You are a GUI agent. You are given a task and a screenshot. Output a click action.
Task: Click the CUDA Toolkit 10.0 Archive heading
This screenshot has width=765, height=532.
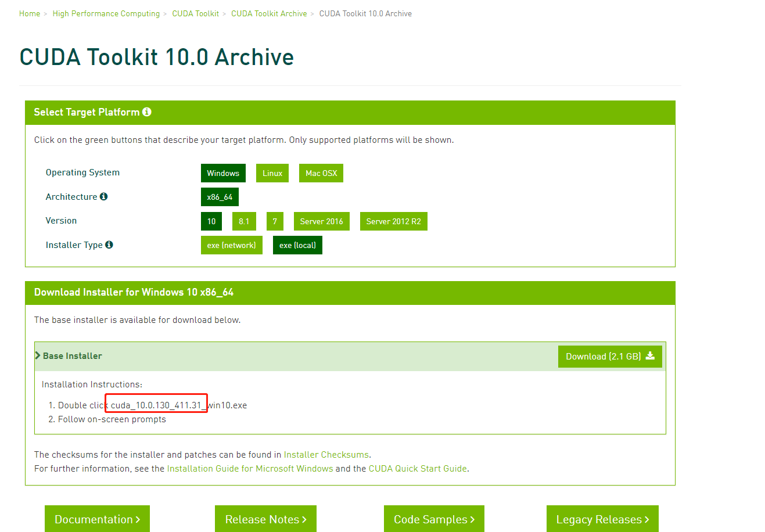coord(157,57)
